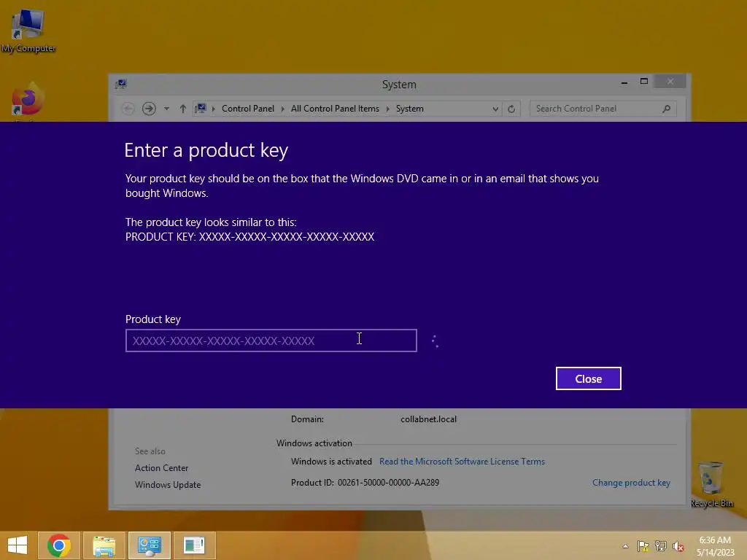Viewport: 747px width, 560px height.
Task: Click the collabnet.local domain value
Action: 429,419
